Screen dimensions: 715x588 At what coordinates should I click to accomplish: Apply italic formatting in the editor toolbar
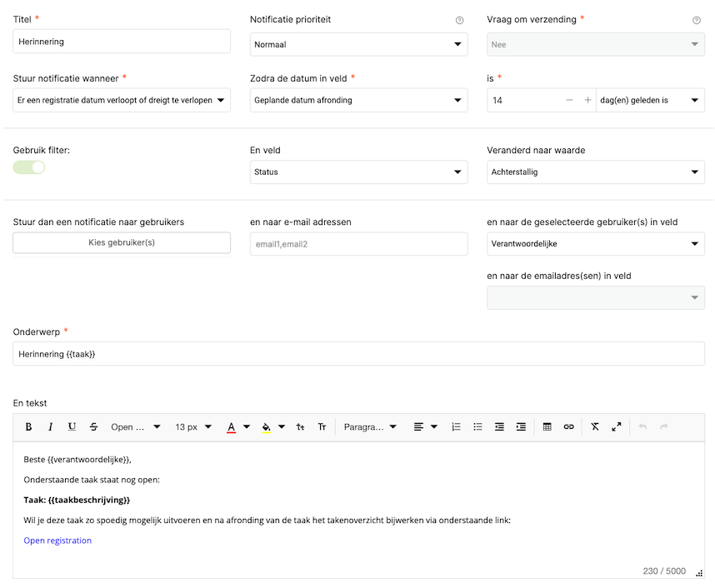click(x=50, y=426)
